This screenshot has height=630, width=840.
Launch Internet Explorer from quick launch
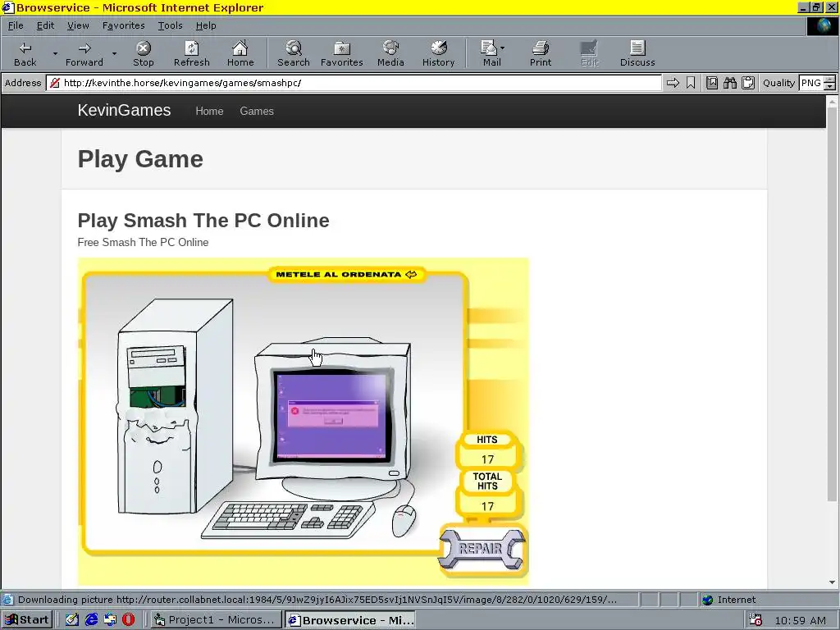point(92,619)
